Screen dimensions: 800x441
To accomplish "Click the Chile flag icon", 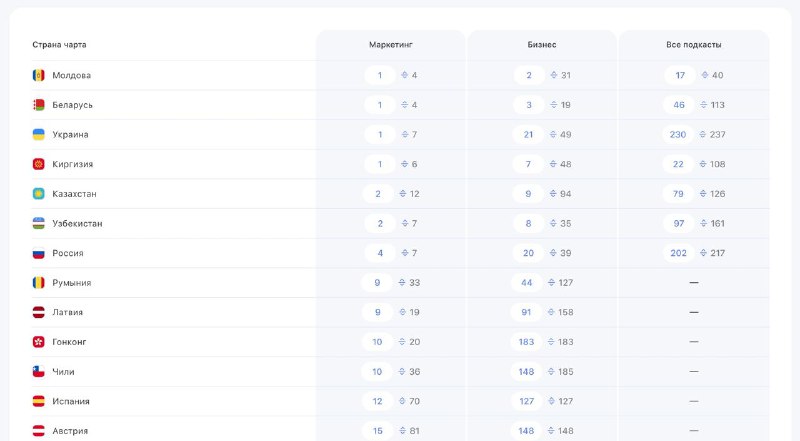I will [x=39, y=371].
